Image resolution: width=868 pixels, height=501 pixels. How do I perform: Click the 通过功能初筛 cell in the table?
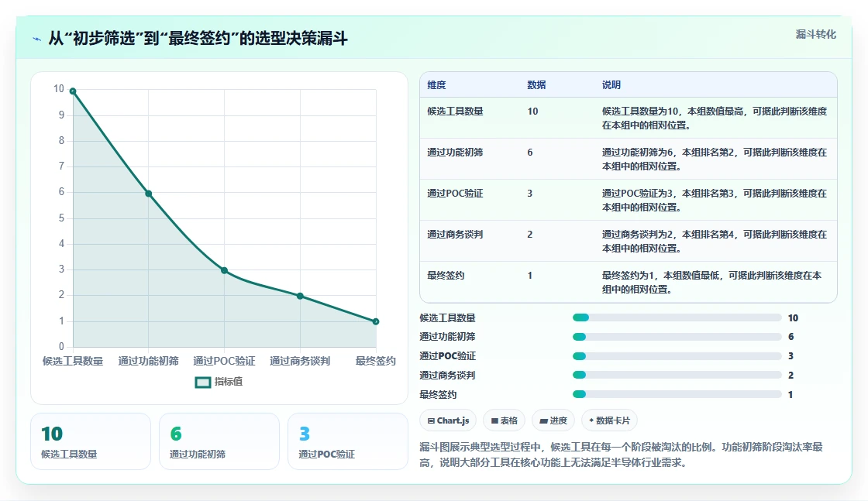pos(455,152)
